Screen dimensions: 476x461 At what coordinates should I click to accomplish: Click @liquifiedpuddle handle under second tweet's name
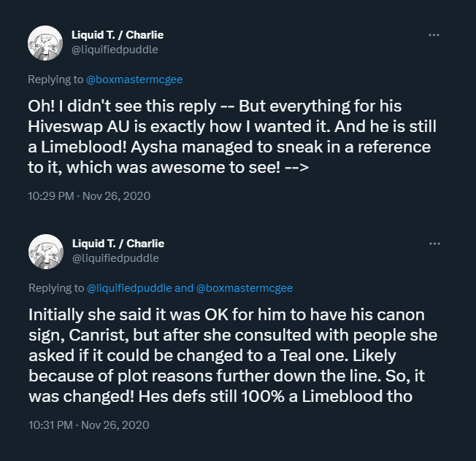pos(114,257)
